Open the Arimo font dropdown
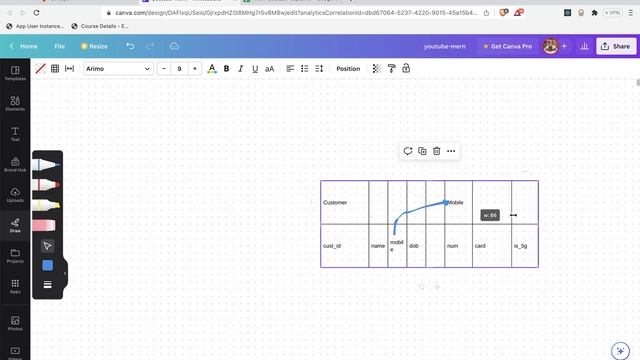This screenshot has width=640, height=360. tap(118, 69)
